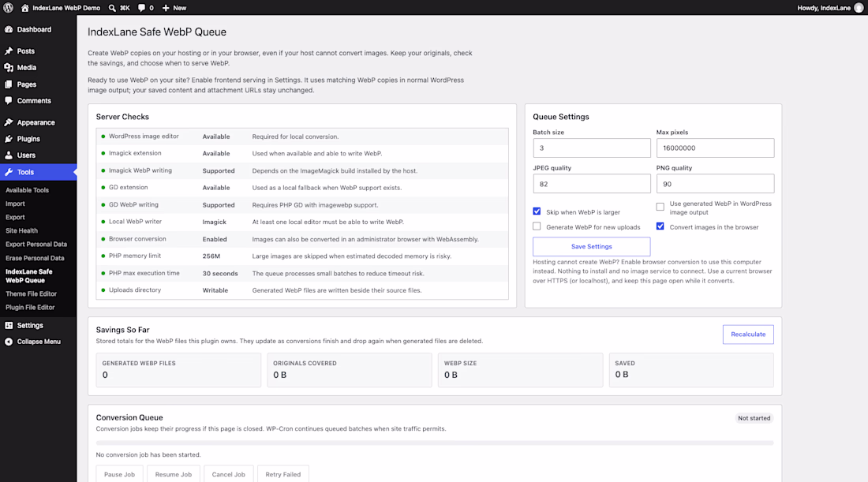The width and height of the screenshot is (868, 482).
Task: Click New in the admin bar
Action: click(x=179, y=8)
